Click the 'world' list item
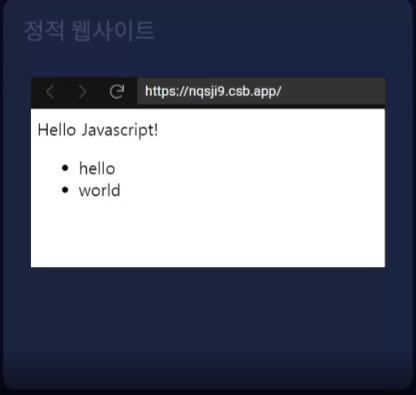 (x=99, y=190)
